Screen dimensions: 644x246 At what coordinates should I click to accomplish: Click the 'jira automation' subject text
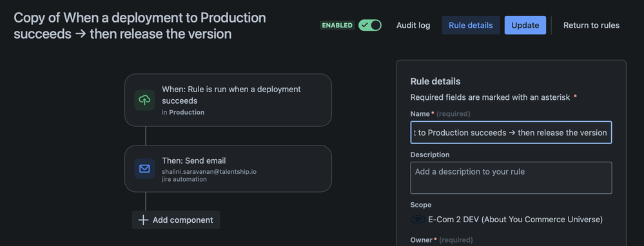pyautogui.click(x=184, y=179)
